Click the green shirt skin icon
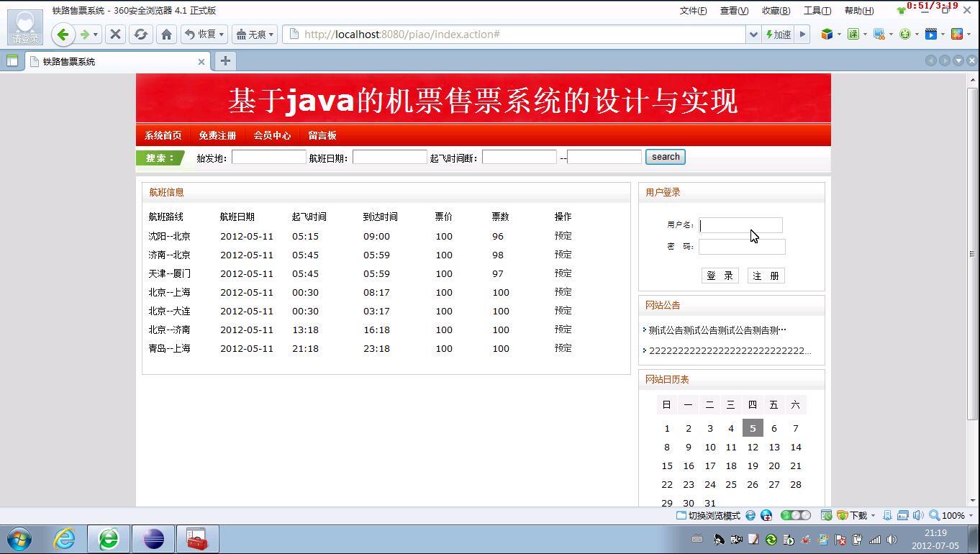This screenshot has height=554, width=980. (901, 10)
